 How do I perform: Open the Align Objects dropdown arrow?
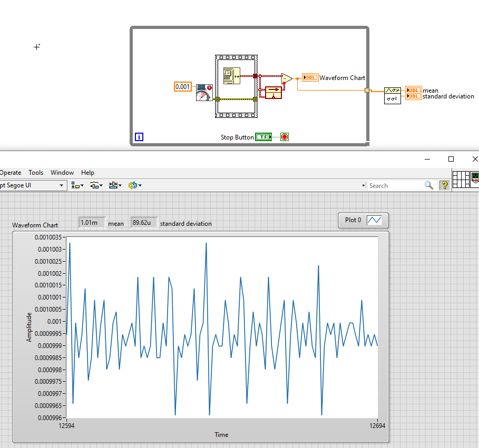tap(82, 185)
